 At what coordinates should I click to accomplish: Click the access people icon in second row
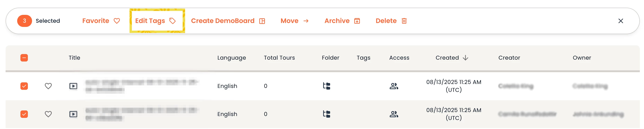394,114
